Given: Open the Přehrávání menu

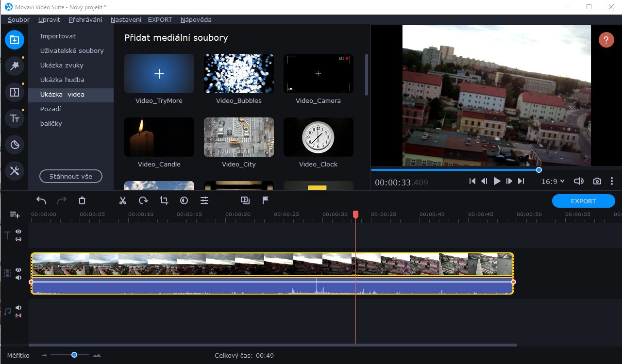Looking at the screenshot, I should 85,19.
